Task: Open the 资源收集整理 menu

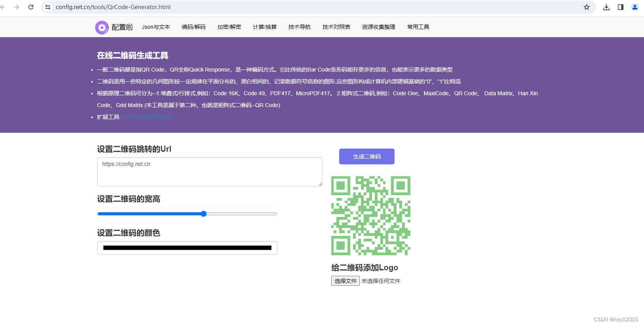Action: tap(379, 27)
